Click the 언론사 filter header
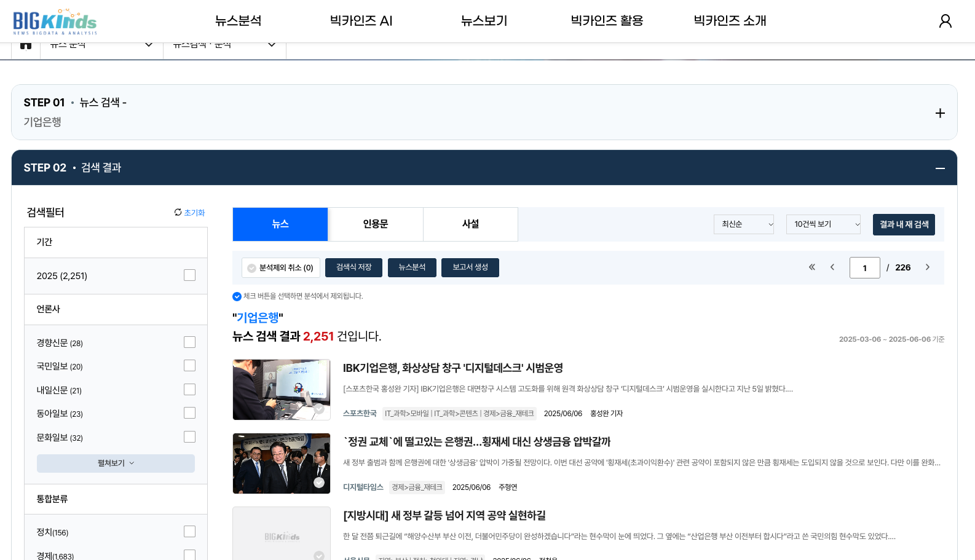Image resolution: width=975 pixels, height=560 pixels. pyautogui.click(x=116, y=309)
